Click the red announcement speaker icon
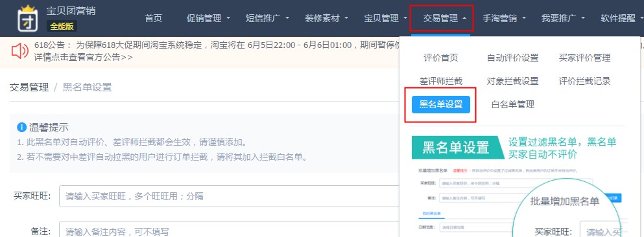Image resolution: width=644 pixels, height=237 pixels. click(x=19, y=51)
